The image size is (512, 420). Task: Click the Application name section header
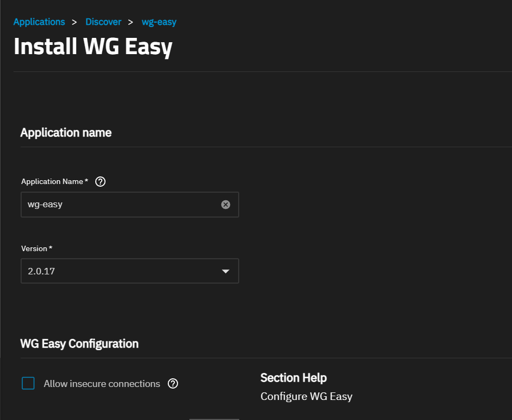pyautogui.click(x=65, y=132)
